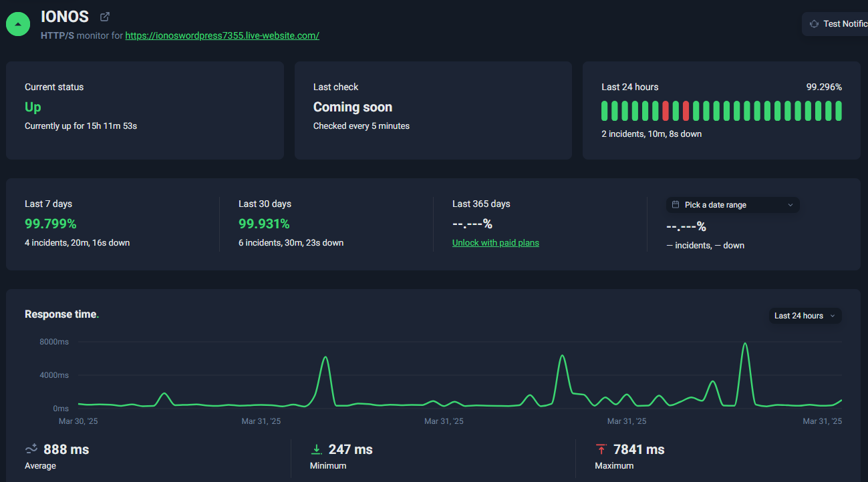The height and width of the screenshot is (482, 868).
Task: Click the first green bar in 24-hour uptime strip
Action: point(605,111)
